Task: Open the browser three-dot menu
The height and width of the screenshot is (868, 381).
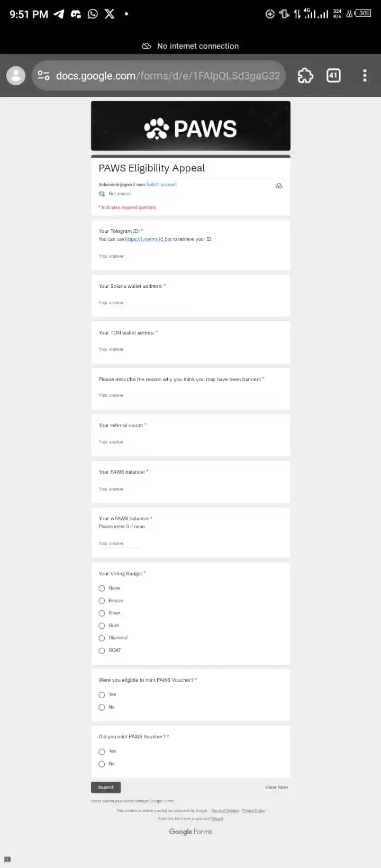Action: pos(365,76)
